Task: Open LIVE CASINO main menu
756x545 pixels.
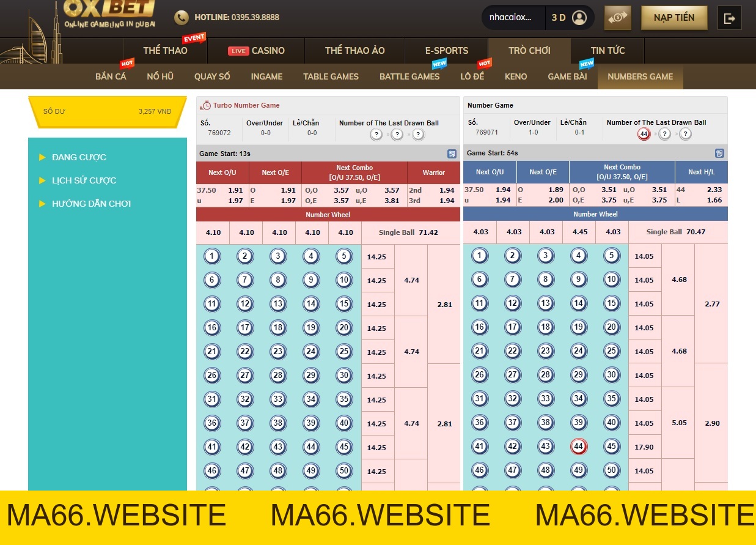Action: click(256, 51)
